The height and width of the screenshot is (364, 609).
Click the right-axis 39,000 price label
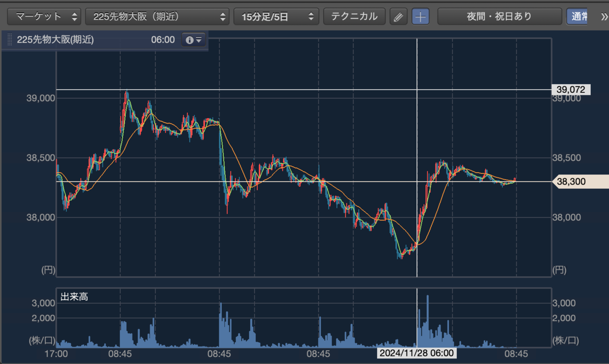[567, 98]
